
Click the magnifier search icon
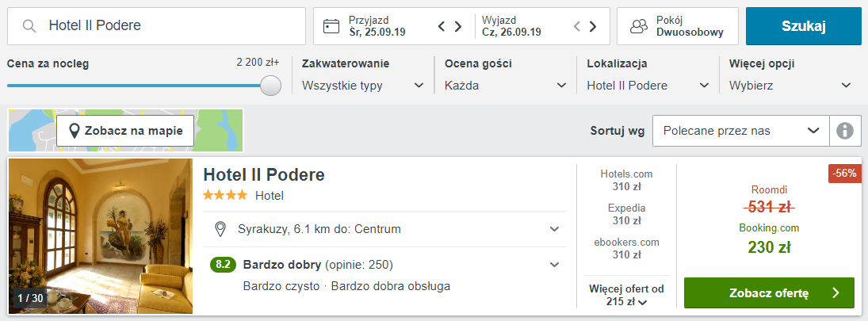click(30, 26)
